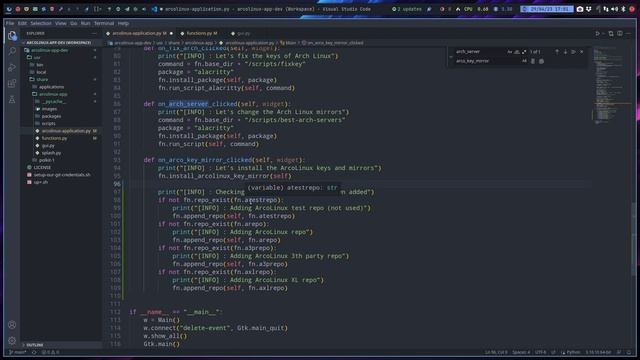Screen dimensions: 640x360
Task: Toggle Match Case in find widget
Action: pos(510,52)
